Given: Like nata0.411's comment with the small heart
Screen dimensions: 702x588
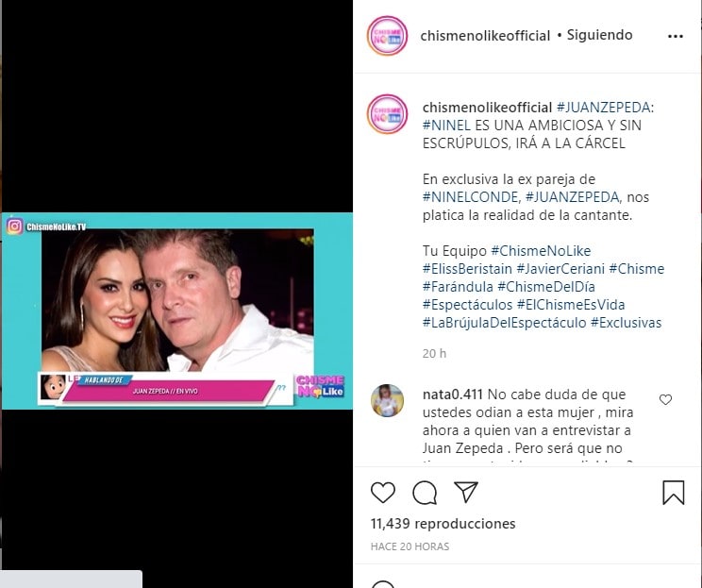Looking at the screenshot, I should click(x=666, y=399).
